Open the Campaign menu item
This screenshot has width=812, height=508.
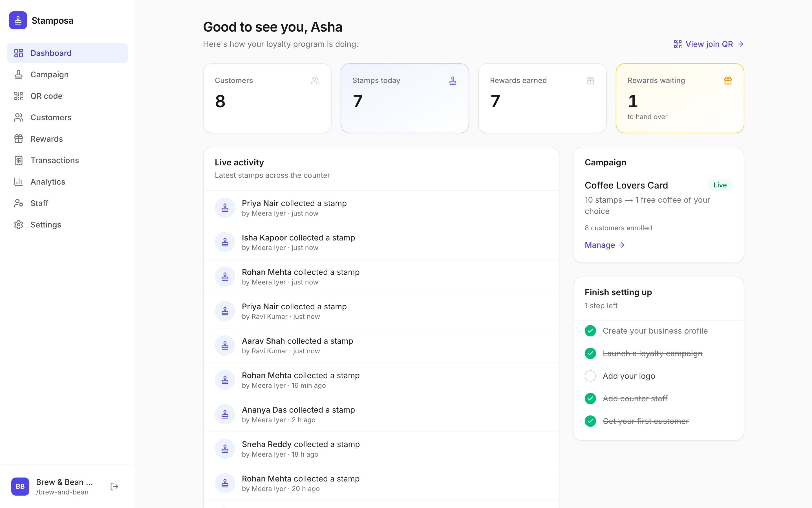pos(67,75)
